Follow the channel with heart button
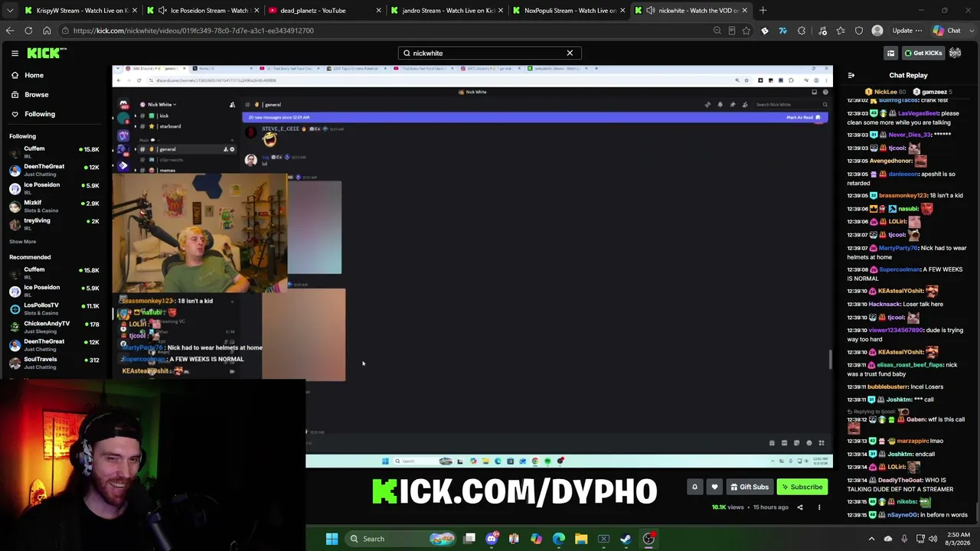 [x=714, y=487]
